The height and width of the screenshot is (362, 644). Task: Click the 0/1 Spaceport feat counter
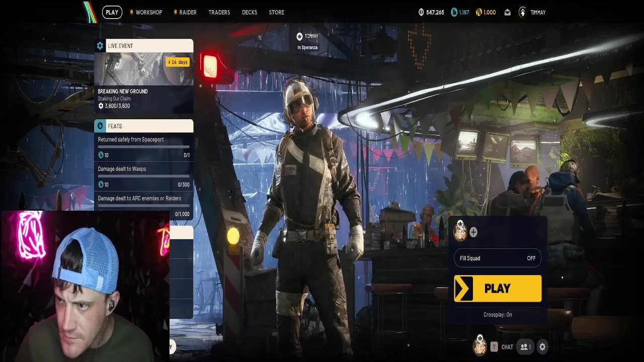point(187,155)
